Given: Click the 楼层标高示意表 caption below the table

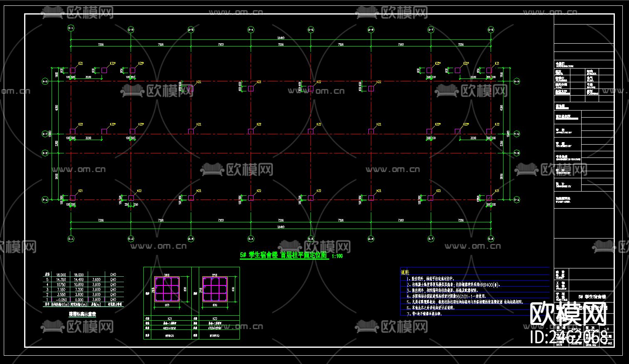Looking at the screenshot, I should tap(82, 314).
